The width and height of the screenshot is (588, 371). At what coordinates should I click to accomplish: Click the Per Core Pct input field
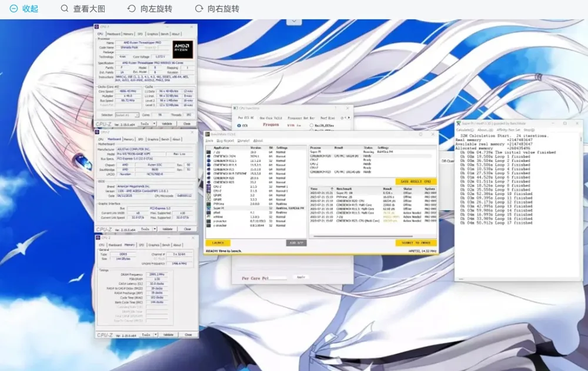click(279, 277)
